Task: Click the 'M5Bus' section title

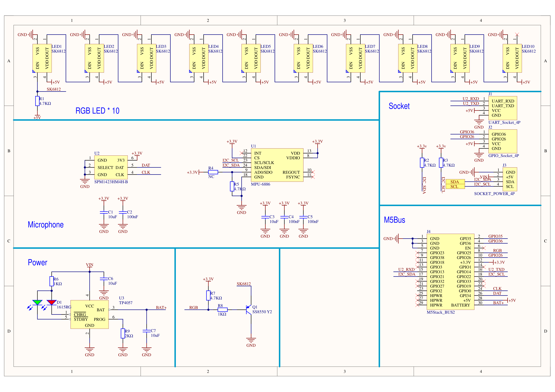Action: click(395, 220)
